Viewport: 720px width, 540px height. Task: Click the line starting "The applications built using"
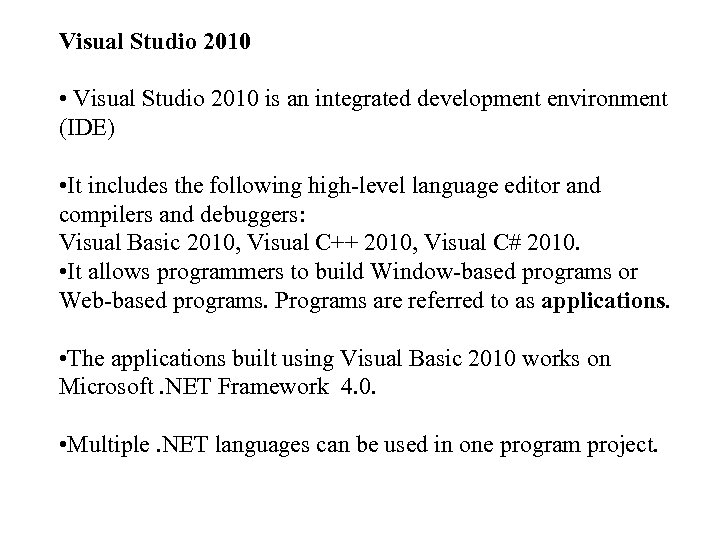click(x=335, y=359)
